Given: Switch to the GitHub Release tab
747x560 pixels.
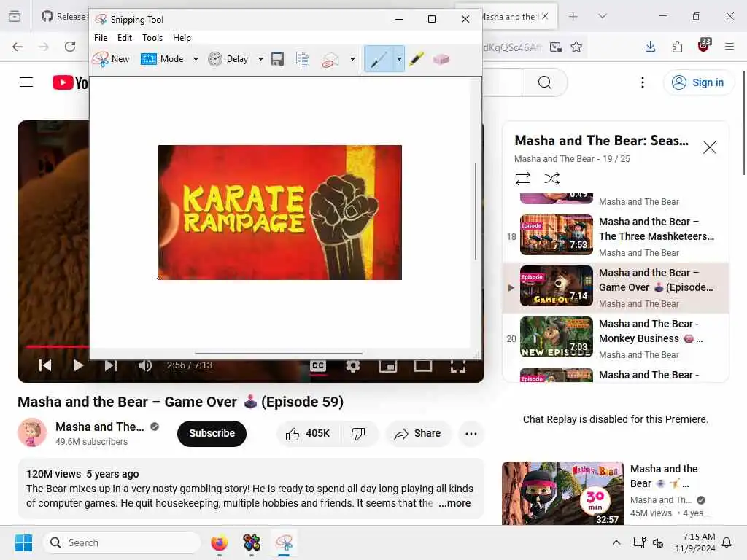Looking at the screenshot, I should (x=63, y=17).
